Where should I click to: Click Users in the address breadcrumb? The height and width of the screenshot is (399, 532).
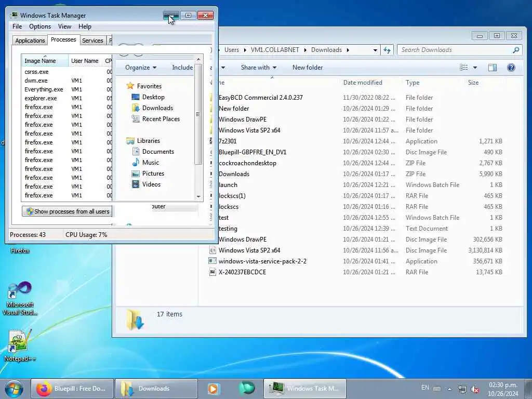tap(232, 50)
